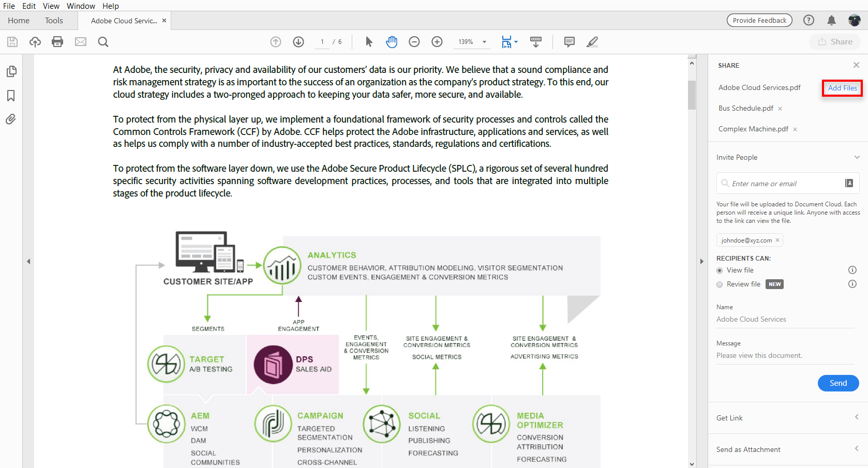Collapse the right Share pane arrow
The image size is (868, 468).
click(702, 262)
